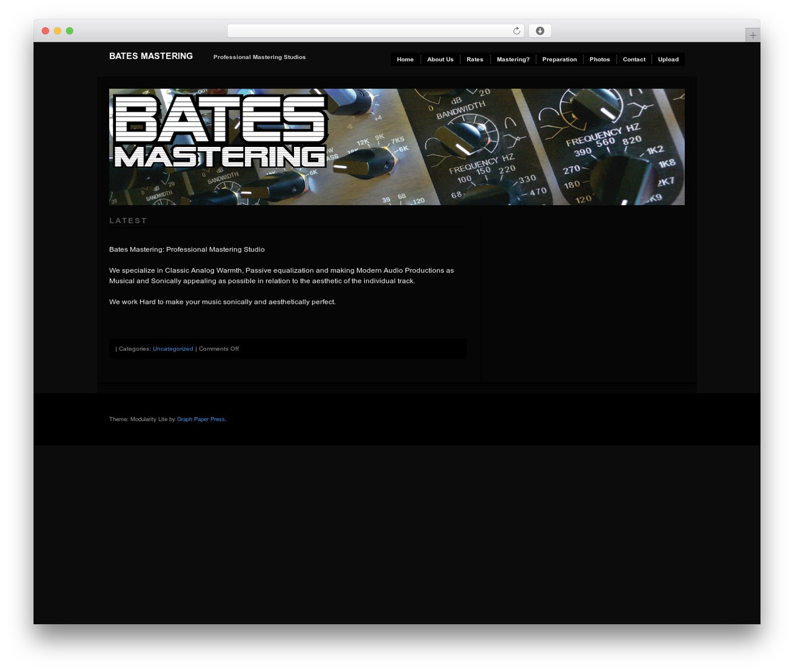Go to the Upload page
Viewport: 794px width, 672px height.
pos(668,60)
